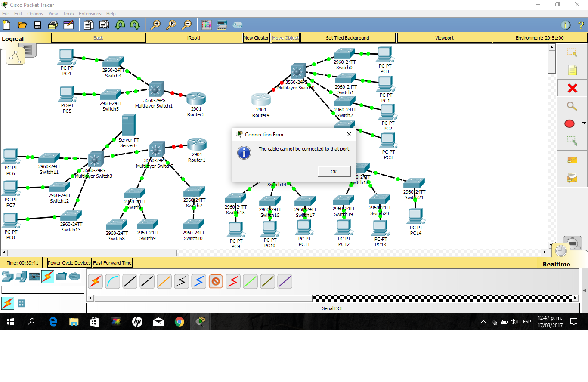Viewport: 588px width, 382px height.
Task: Launch the Activity Wizard icon
Action: coord(68,25)
